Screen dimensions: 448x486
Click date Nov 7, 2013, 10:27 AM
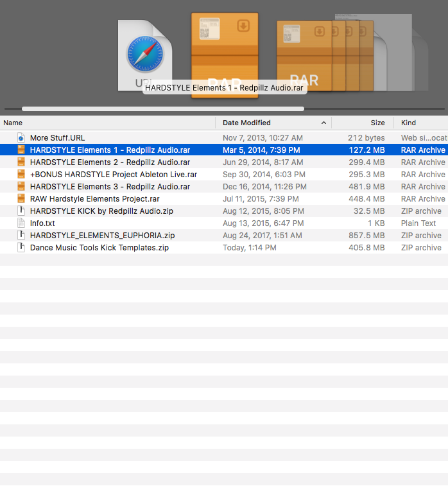click(x=263, y=138)
